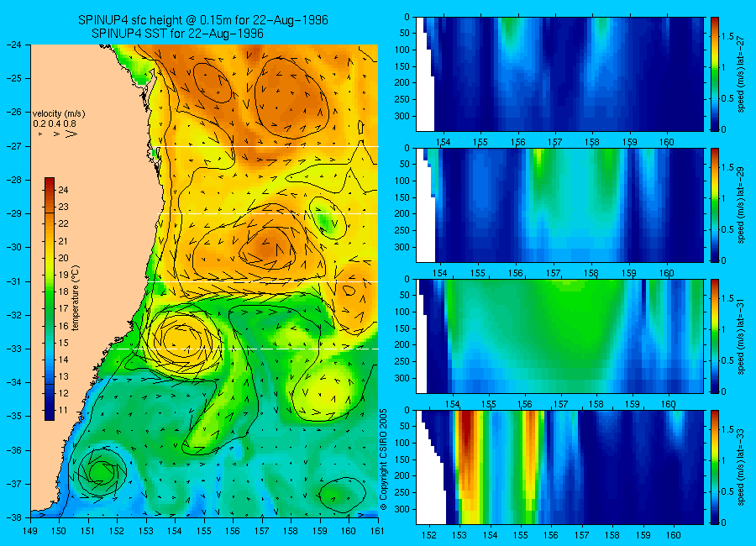The image size is (756, 546).
Task: Click the 1.5 tick on lat=-27 speed bar
Action: [x=728, y=37]
